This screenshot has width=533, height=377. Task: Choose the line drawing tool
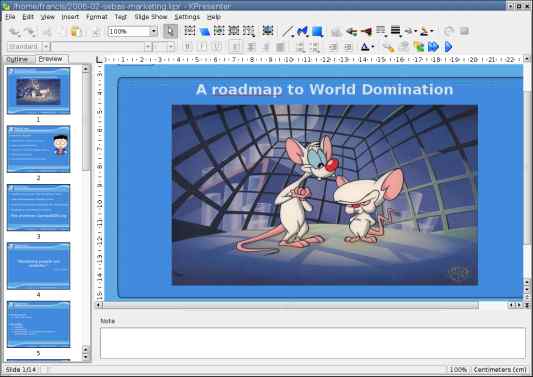[287, 31]
